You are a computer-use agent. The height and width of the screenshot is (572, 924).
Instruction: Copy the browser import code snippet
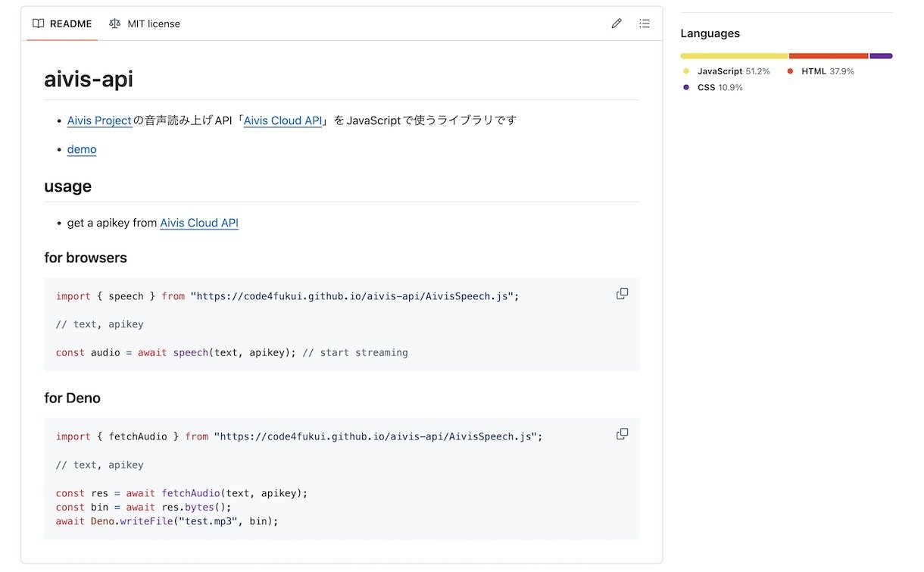click(x=622, y=294)
